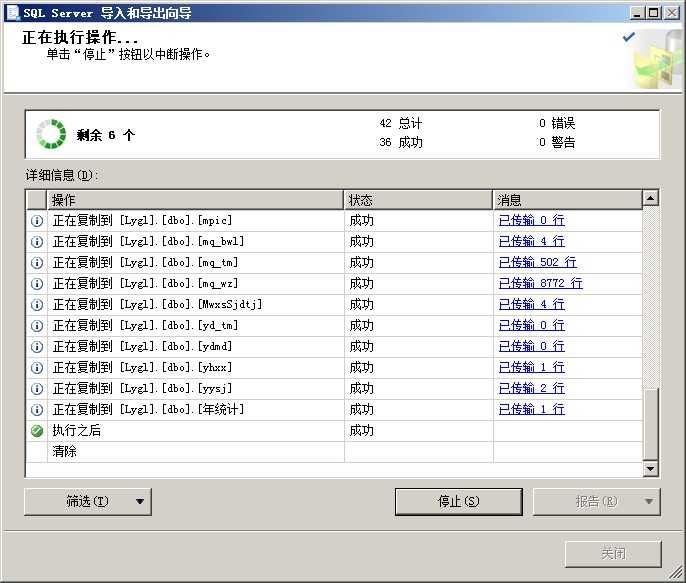Click the 停止(S) button
Viewport: 686px width, 583px height.
[458, 502]
